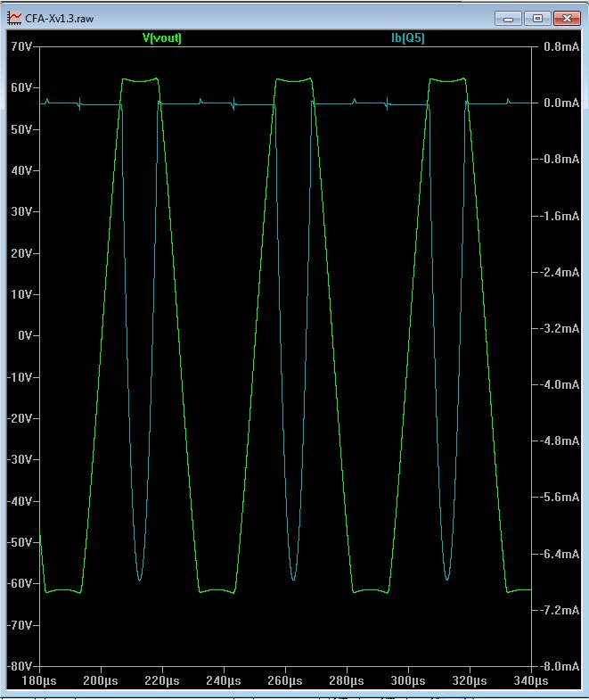Click the CFA-Xv1.3.raw window title
Image resolution: width=589 pixels, height=700 pixels.
(x=60, y=19)
